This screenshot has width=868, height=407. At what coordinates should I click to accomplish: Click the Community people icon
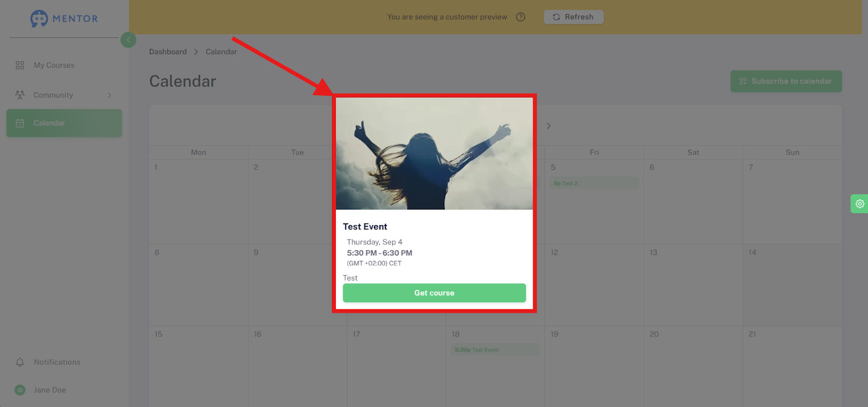coord(20,95)
